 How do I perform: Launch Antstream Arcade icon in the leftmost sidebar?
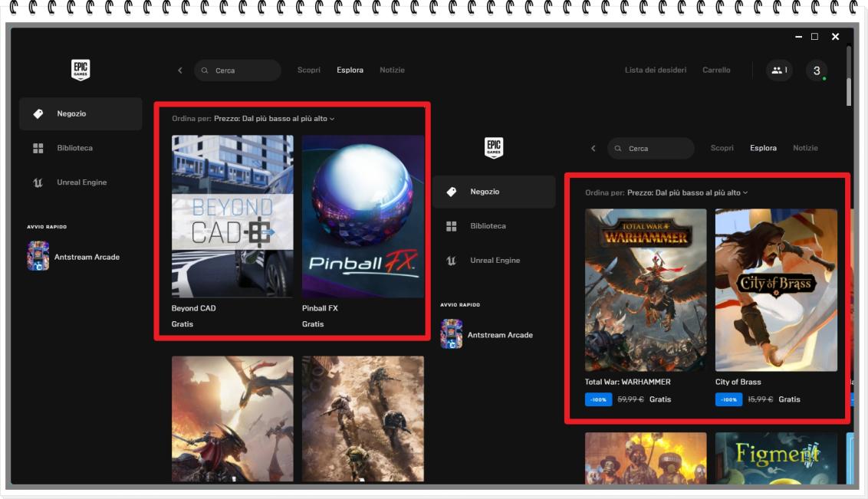point(38,257)
